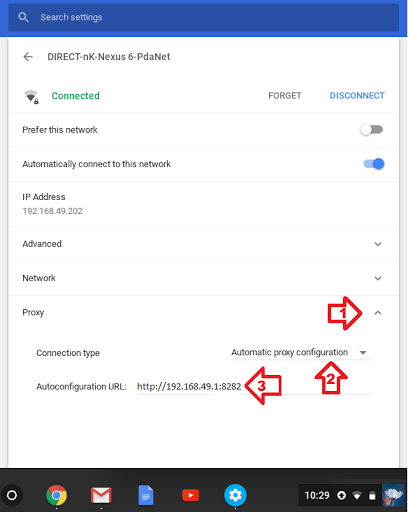Click the Search settings field
The width and height of the screenshot is (408, 512).
coord(204,17)
